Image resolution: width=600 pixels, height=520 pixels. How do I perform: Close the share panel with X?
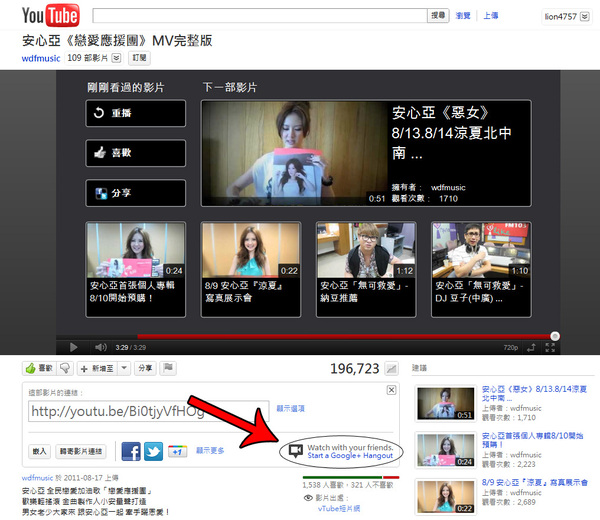click(391, 390)
